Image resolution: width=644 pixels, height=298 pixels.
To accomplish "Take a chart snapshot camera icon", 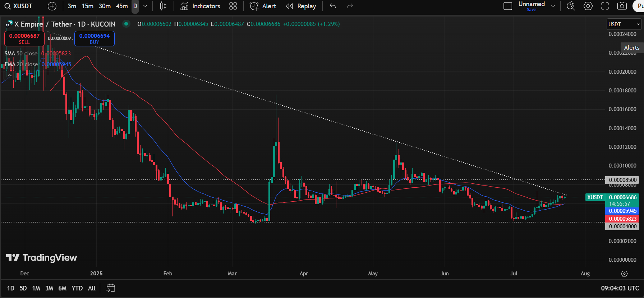I will pyautogui.click(x=622, y=6).
